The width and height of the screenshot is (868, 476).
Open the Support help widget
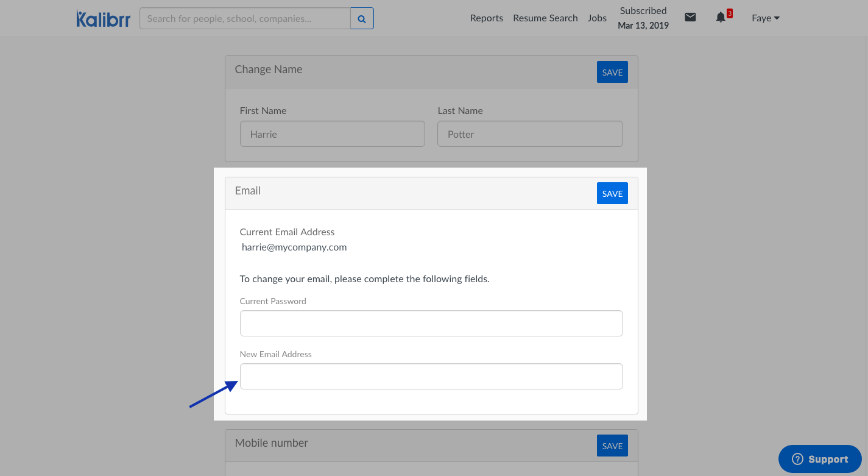click(x=819, y=459)
